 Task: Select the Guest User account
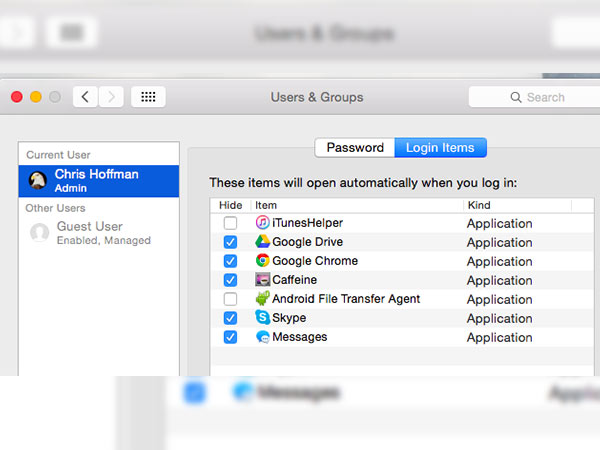[99, 233]
